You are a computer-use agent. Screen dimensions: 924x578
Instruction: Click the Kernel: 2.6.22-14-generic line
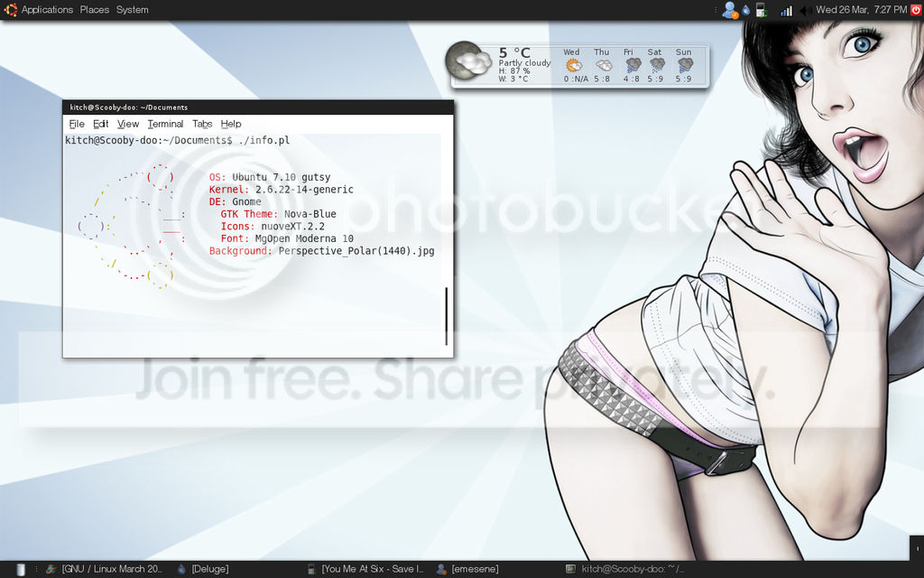[x=282, y=190]
